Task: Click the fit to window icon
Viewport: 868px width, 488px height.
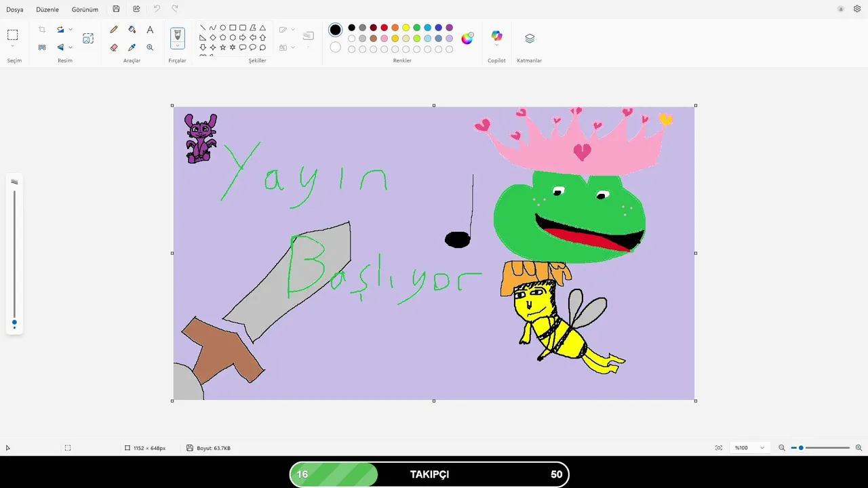Action: (719, 448)
